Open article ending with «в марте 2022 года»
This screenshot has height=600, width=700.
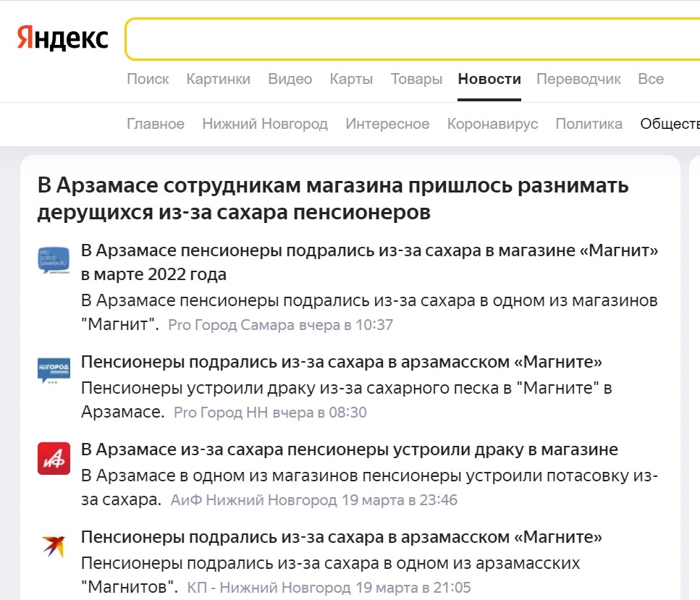click(370, 263)
